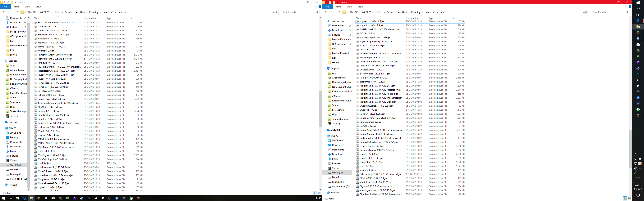Viewport: 644px width, 201px height.
Task: Unpin Downloads in right window Quick access
Action: [x=350, y=30]
